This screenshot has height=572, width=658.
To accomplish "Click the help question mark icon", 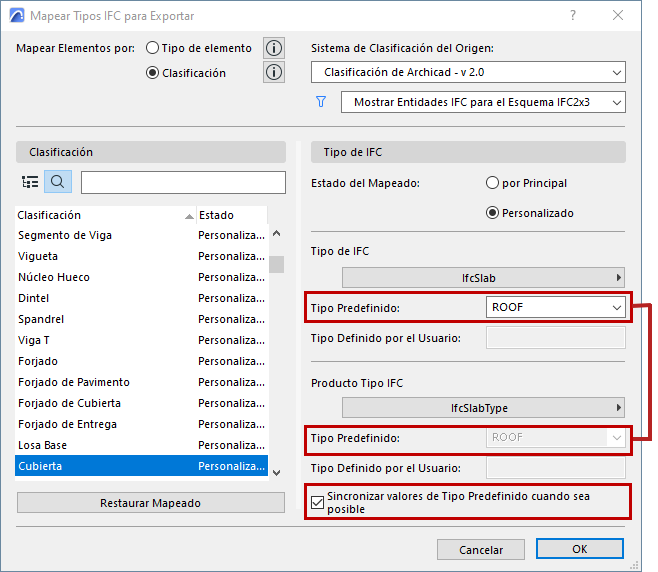I will pyautogui.click(x=573, y=16).
